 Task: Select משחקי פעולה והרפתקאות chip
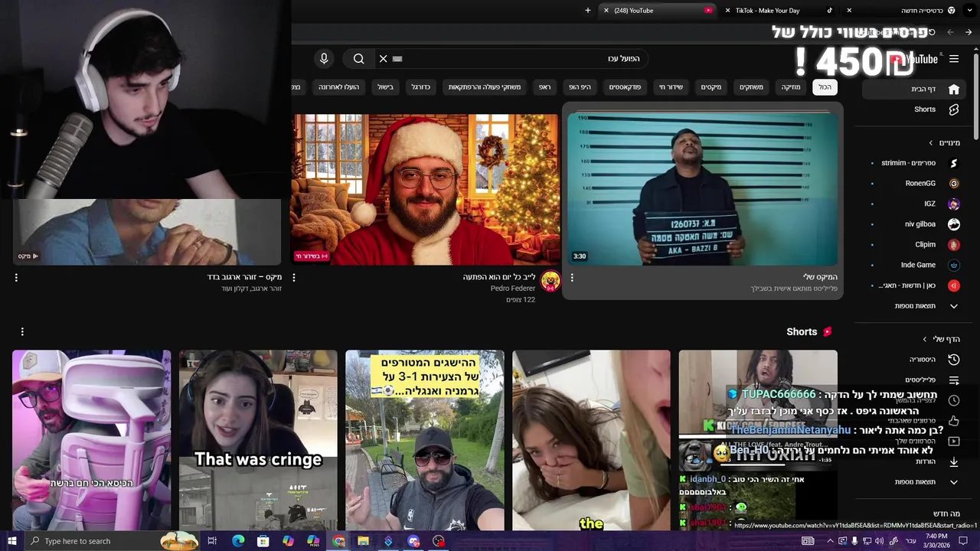(x=485, y=87)
